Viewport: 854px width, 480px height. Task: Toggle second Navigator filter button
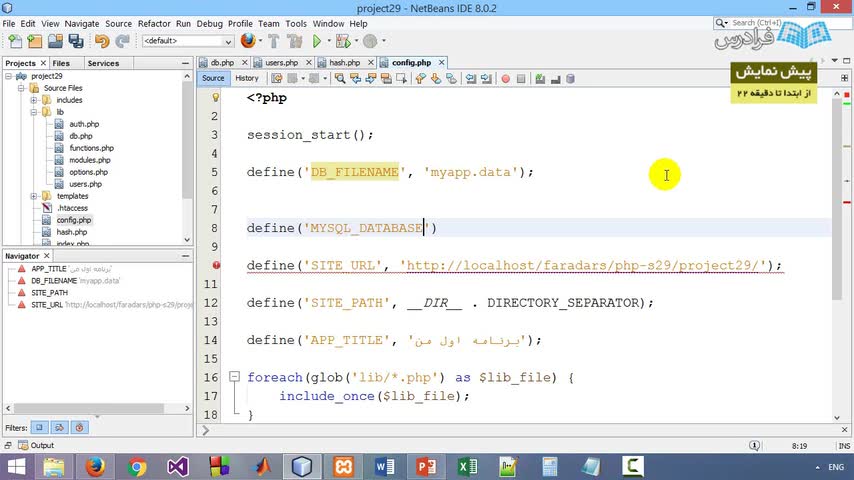(59, 428)
